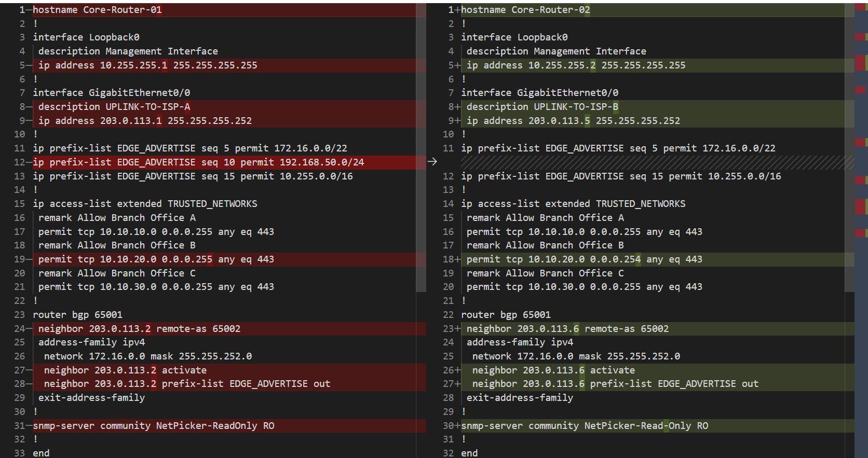Click 'snmp-server community NetPicker-Read-Only RO' added line
The image size is (868, 458).
coord(585,426)
